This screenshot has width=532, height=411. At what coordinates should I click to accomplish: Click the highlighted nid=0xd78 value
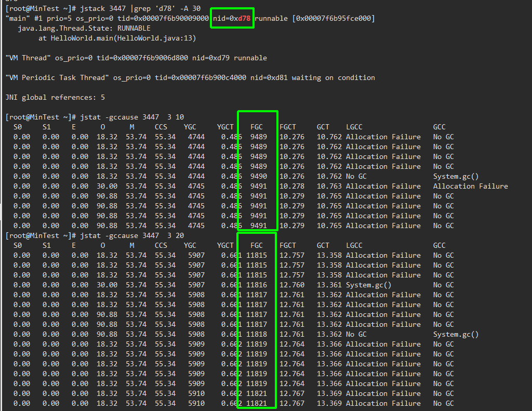232,18
